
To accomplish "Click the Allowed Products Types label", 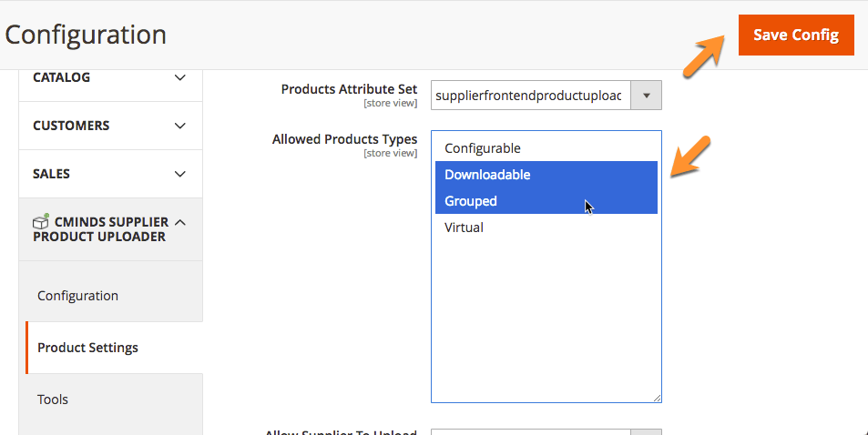I will pyautogui.click(x=344, y=139).
